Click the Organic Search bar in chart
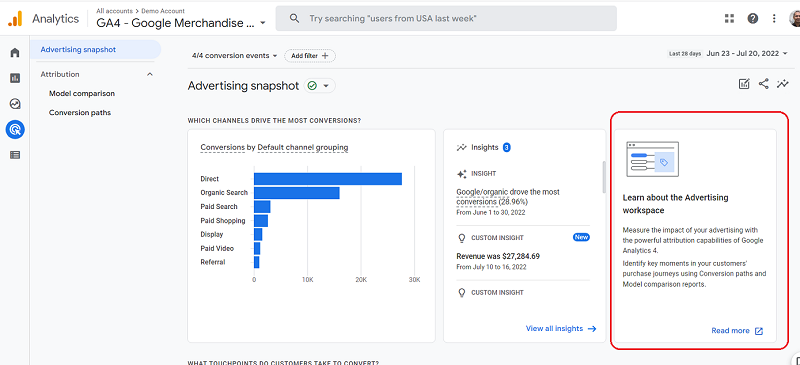800x365 pixels. 296,193
